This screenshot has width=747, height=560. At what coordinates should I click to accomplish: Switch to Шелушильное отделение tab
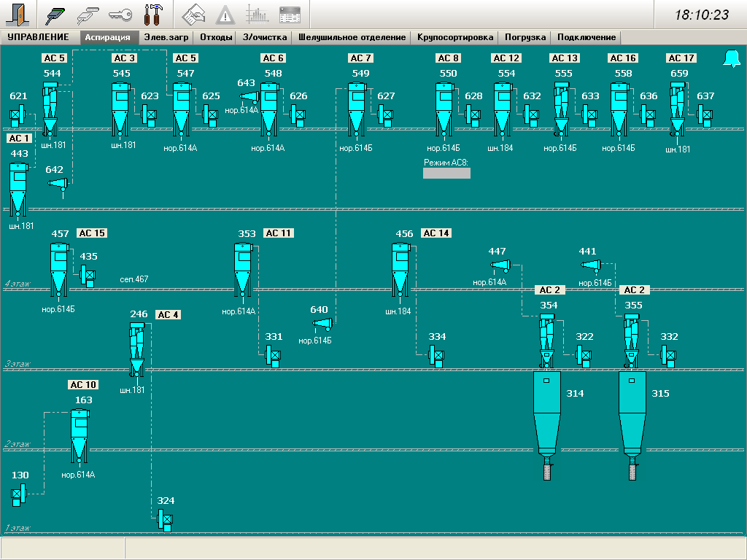tap(352, 37)
